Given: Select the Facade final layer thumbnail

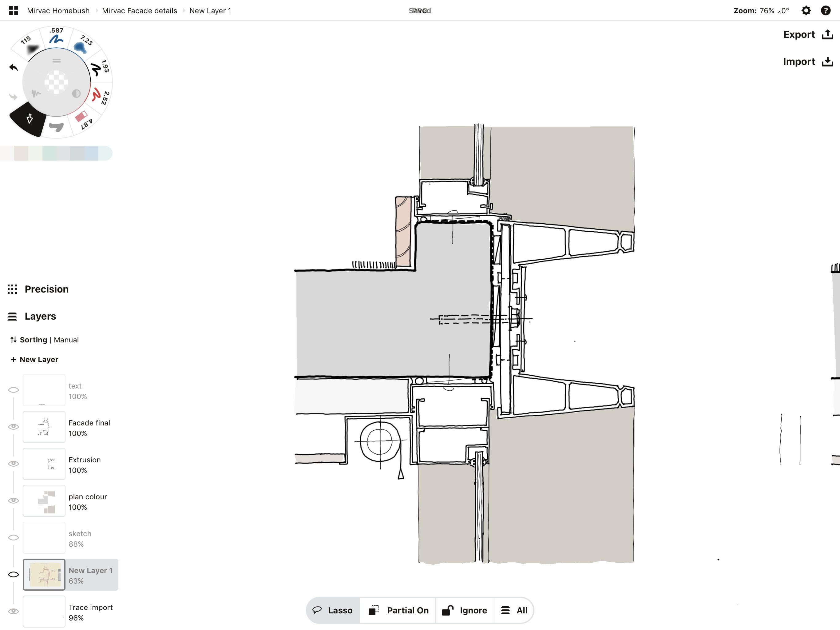Looking at the screenshot, I should (x=44, y=427).
